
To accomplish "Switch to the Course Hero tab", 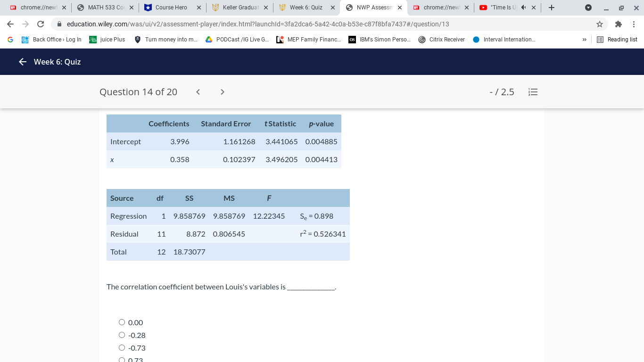I will 172,8.
